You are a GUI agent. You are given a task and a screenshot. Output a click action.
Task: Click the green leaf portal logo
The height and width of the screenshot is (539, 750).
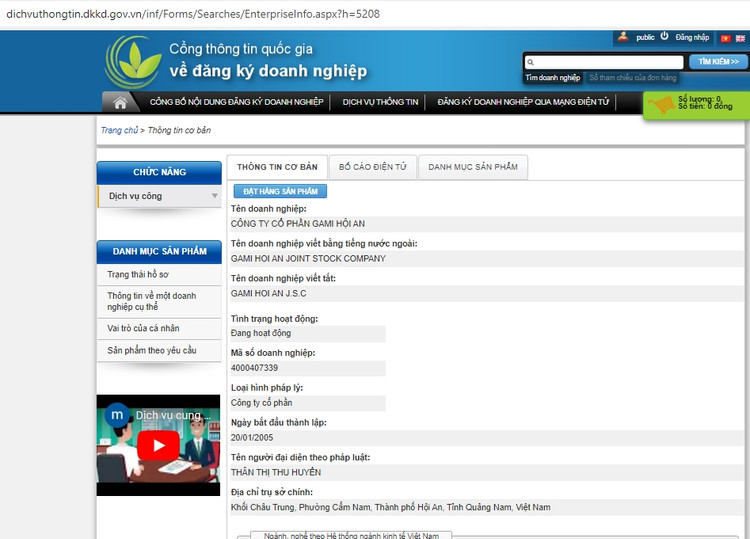click(x=133, y=61)
